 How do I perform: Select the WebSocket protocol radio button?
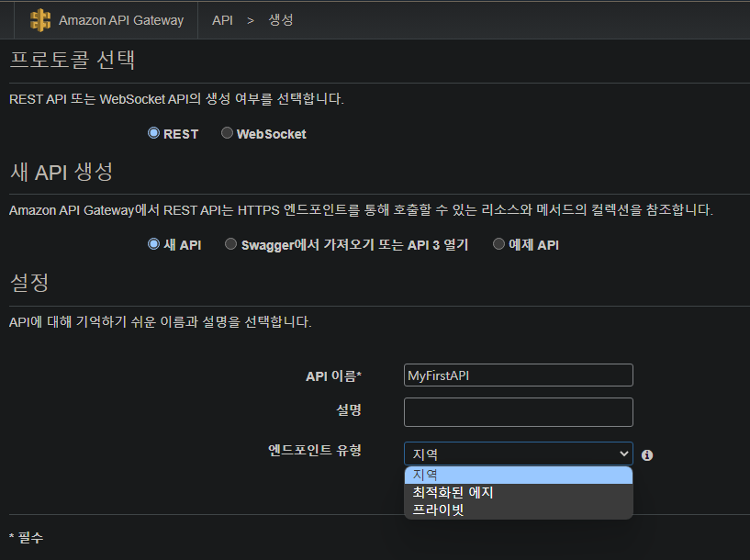(x=227, y=133)
